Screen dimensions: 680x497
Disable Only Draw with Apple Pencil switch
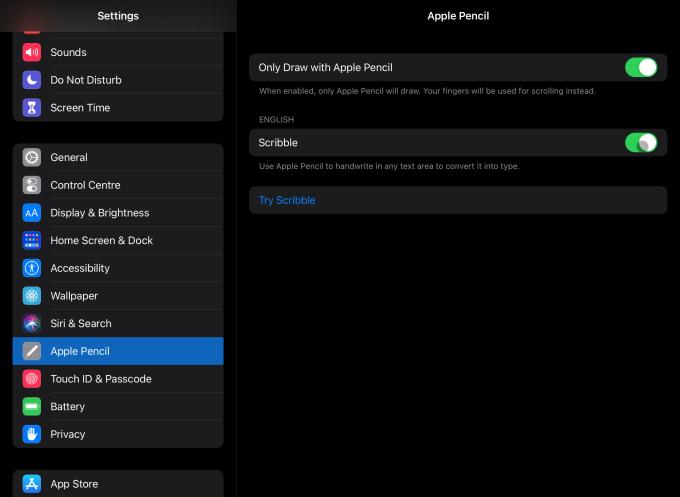tap(641, 68)
